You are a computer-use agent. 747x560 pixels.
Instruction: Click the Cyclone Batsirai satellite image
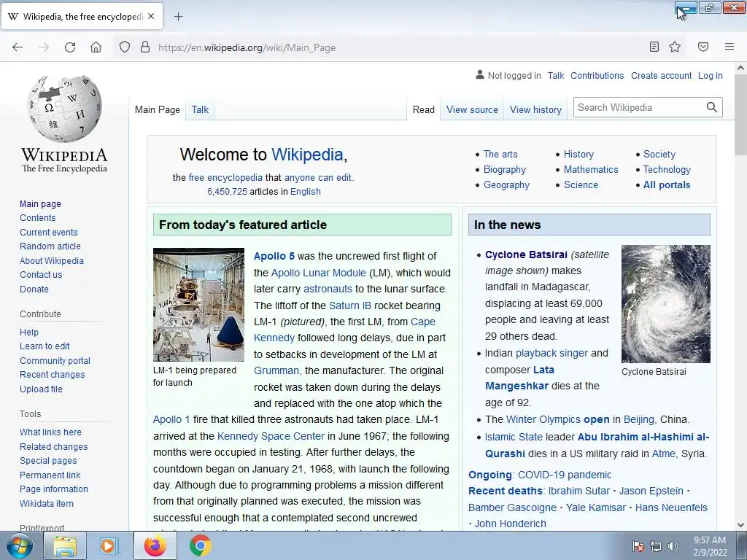pos(665,304)
